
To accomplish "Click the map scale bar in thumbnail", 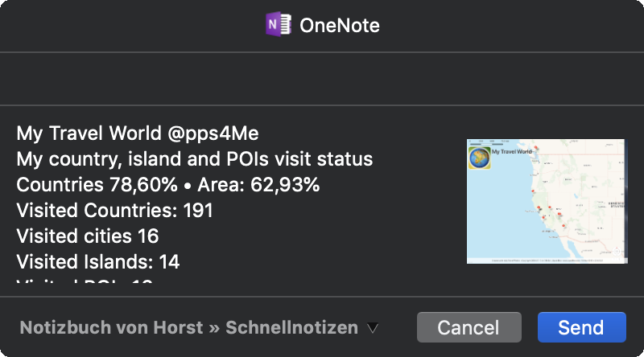I will click(486, 144).
